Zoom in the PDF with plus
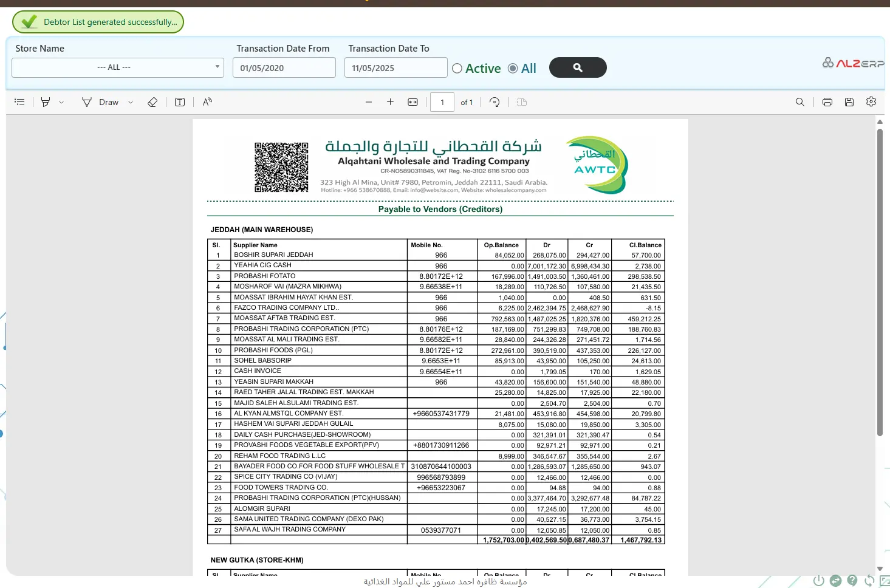Viewport: 890px width, 588px height. click(x=390, y=102)
